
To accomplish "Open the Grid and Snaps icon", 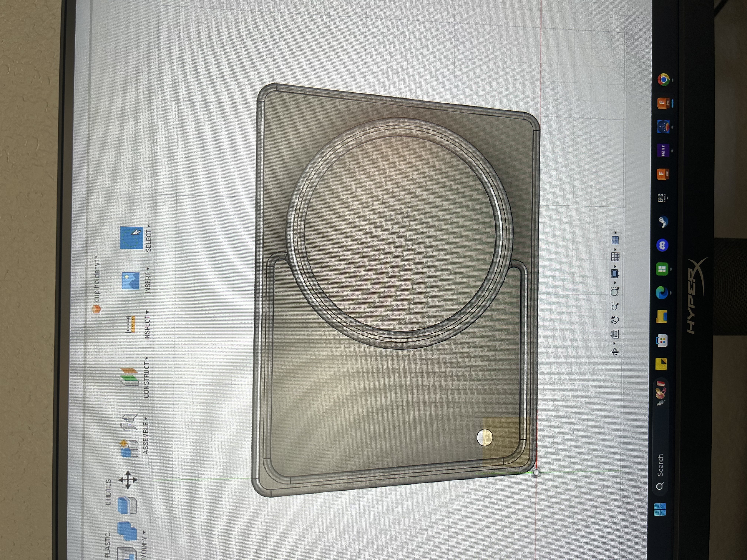I will point(615,256).
